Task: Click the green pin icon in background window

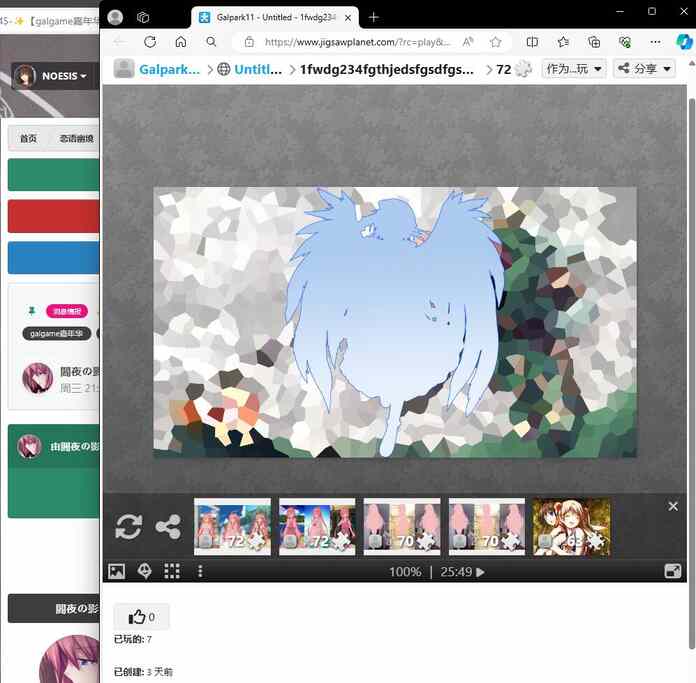Action: 32,311
